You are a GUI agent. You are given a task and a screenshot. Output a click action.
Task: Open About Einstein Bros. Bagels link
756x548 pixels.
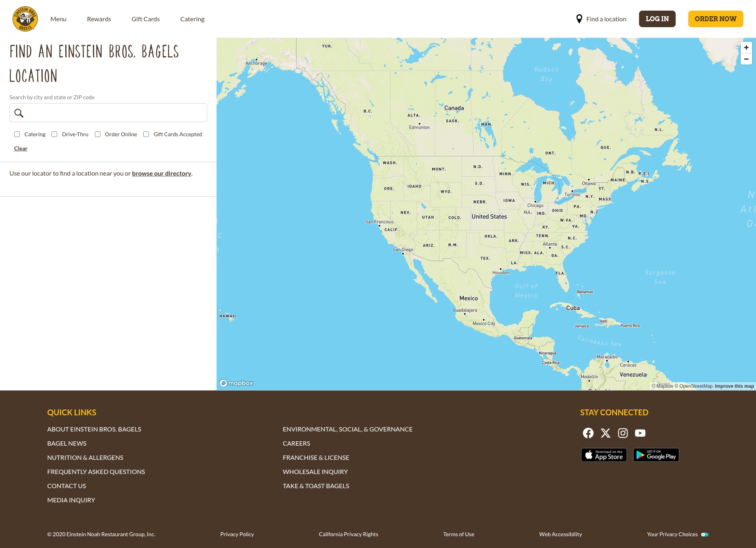[94, 429]
